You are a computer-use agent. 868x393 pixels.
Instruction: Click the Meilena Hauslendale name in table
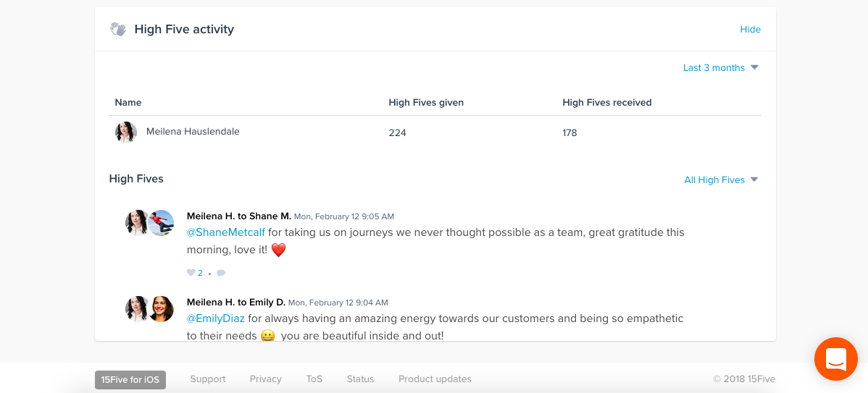click(193, 132)
